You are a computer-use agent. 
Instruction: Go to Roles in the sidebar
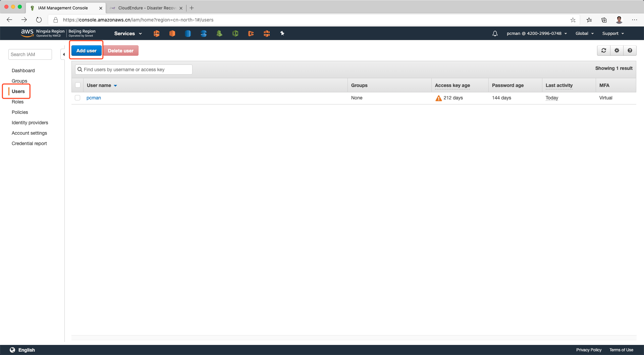(x=17, y=102)
